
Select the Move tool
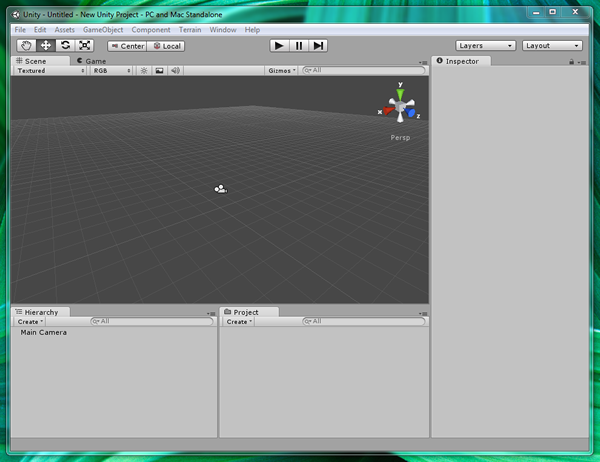(x=46, y=46)
